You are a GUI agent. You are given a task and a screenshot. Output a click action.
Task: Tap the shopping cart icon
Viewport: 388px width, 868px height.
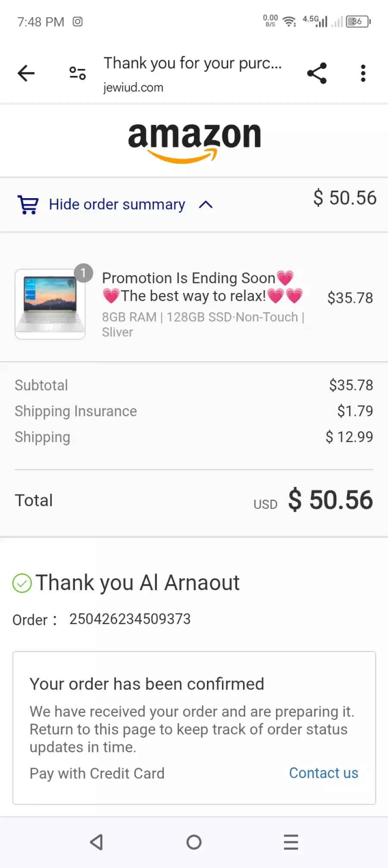click(x=28, y=205)
